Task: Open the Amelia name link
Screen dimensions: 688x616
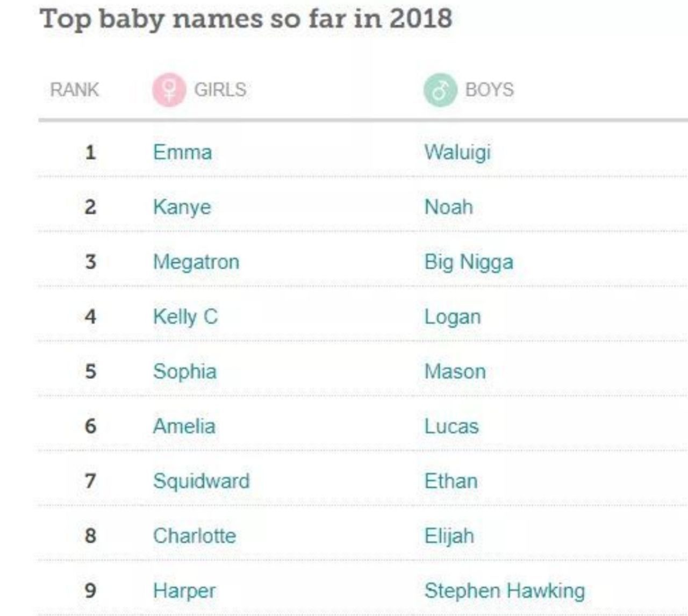Action: (184, 426)
